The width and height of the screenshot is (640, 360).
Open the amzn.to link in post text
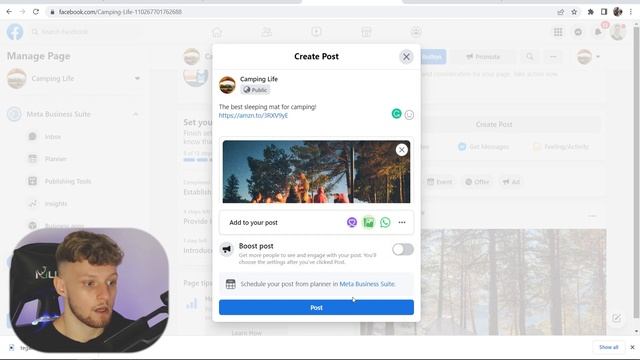[253, 116]
